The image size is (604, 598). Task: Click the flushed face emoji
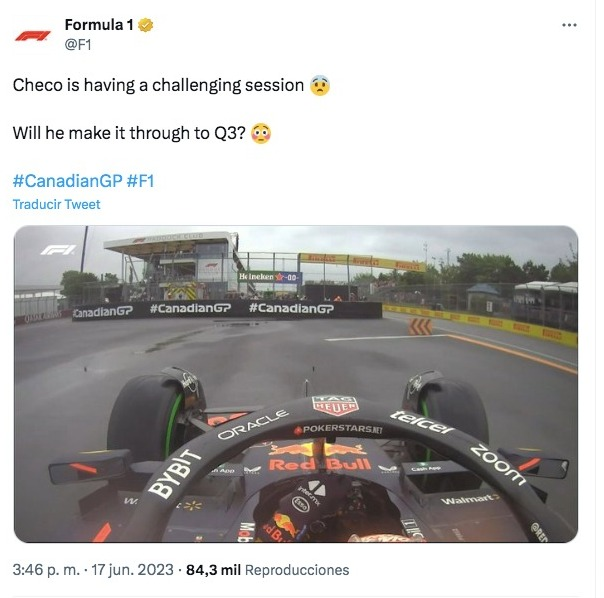(x=261, y=133)
